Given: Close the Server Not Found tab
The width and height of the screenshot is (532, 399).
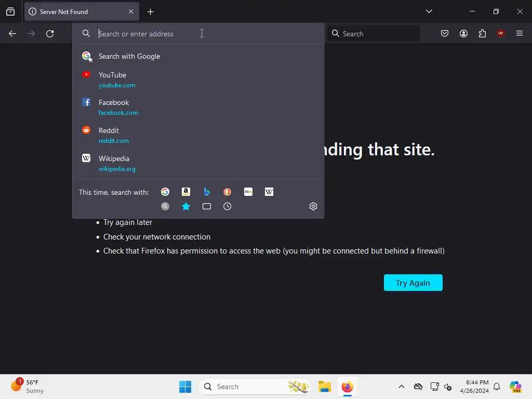Looking at the screenshot, I should (131, 11).
